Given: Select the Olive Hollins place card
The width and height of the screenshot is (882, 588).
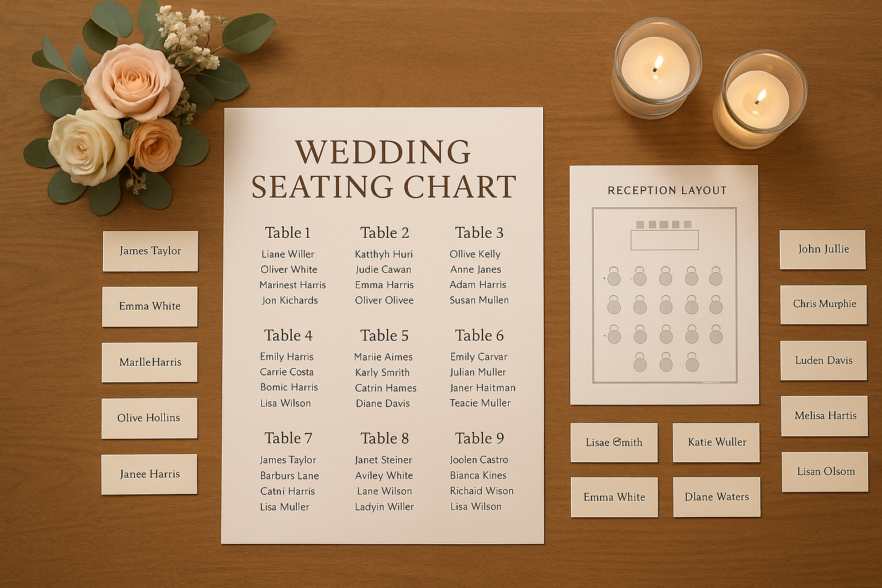Looking at the screenshot, I should pos(149,417).
